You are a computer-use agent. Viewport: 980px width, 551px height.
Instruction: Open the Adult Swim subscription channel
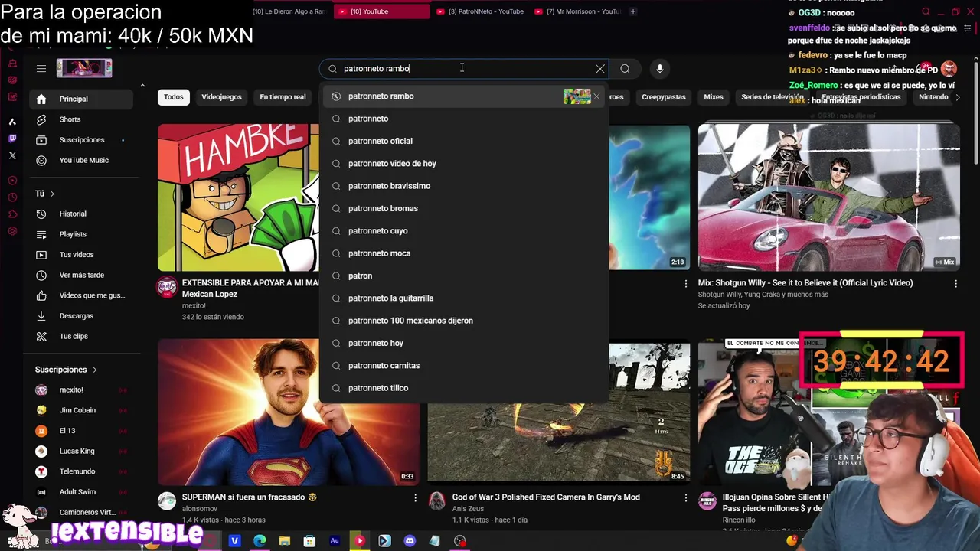coord(81,492)
